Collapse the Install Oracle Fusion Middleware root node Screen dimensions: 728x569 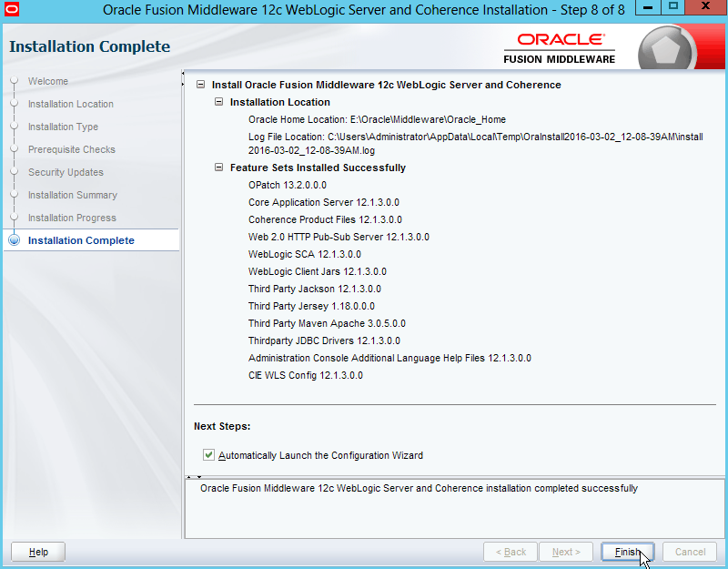pos(200,85)
